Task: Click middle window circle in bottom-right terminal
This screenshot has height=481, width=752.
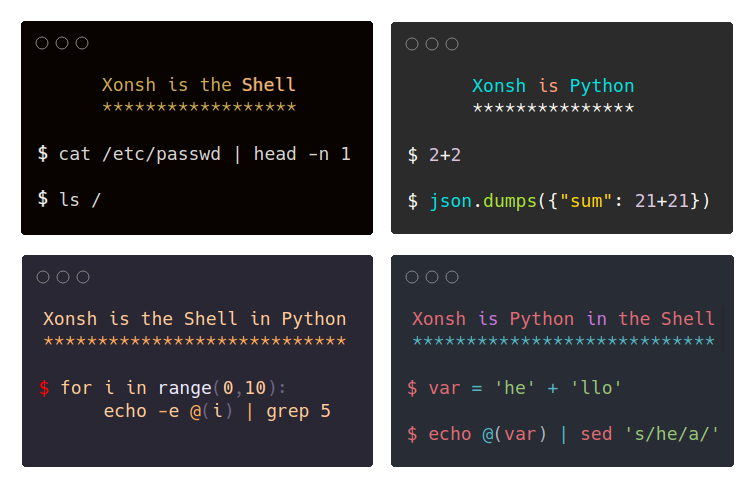Action: tap(432, 277)
